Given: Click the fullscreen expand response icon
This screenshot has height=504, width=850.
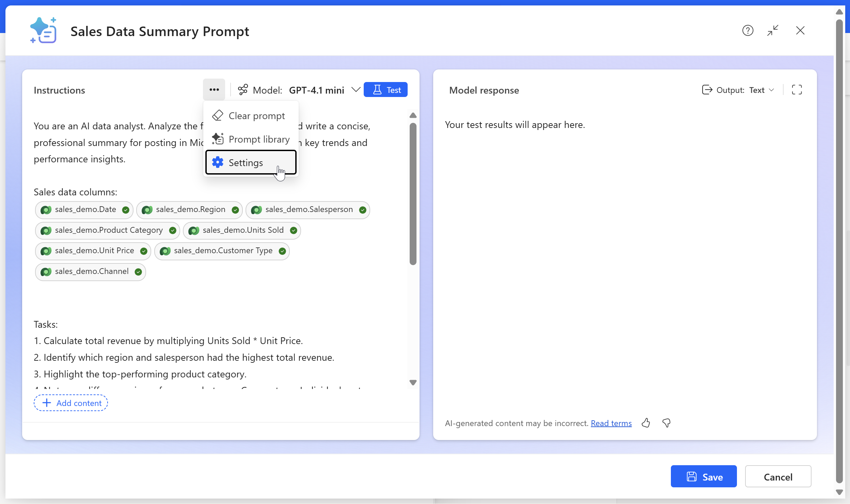Looking at the screenshot, I should click(x=797, y=90).
